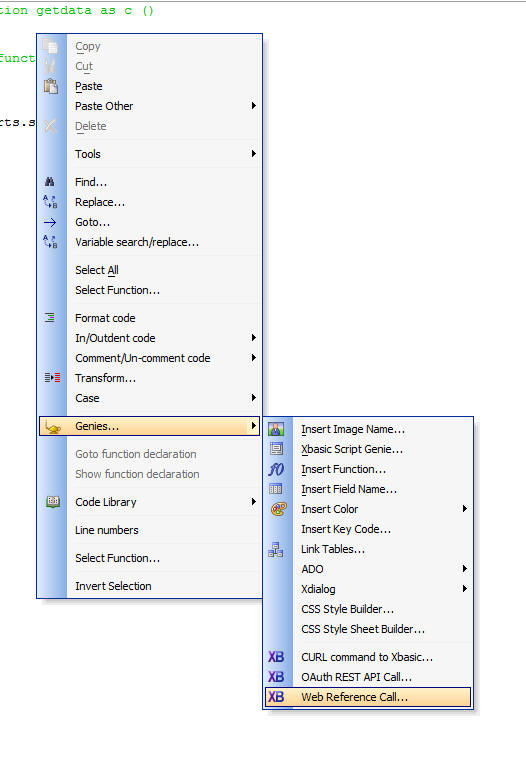This screenshot has width=526, height=763.
Task: Expand the ADO submenu arrow
Action: [x=465, y=569]
